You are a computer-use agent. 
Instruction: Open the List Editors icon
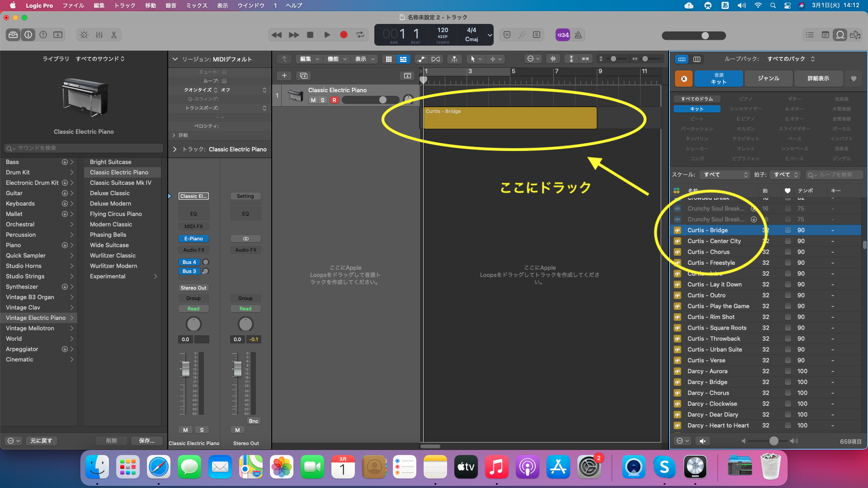pos(810,35)
